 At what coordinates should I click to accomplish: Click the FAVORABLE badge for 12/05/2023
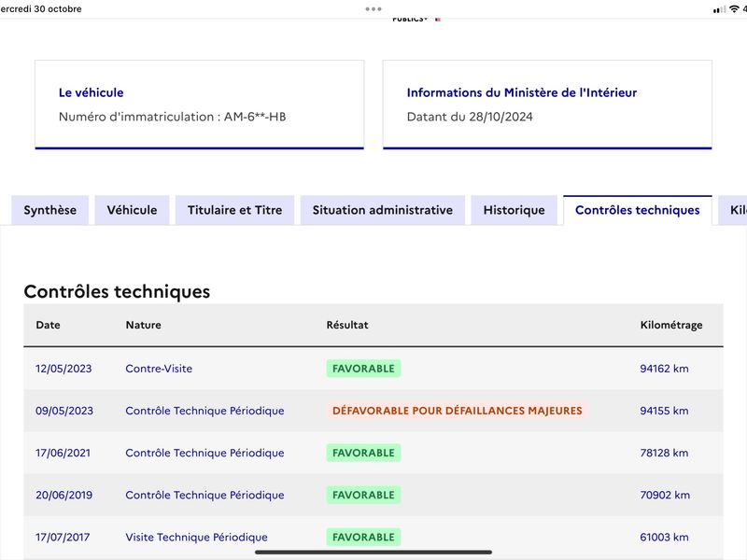[x=363, y=369]
